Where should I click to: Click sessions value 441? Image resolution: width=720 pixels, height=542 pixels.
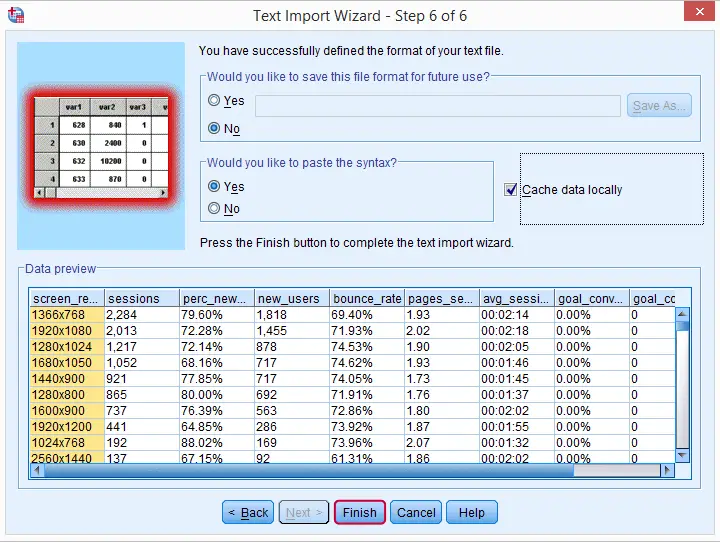(142, 427)
